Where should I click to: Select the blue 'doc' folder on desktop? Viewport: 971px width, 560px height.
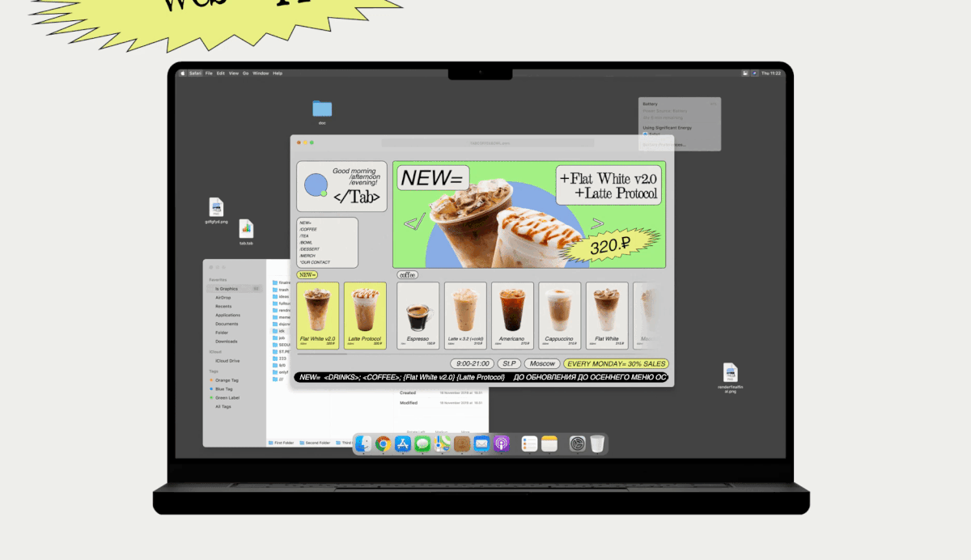coord(322,108)
